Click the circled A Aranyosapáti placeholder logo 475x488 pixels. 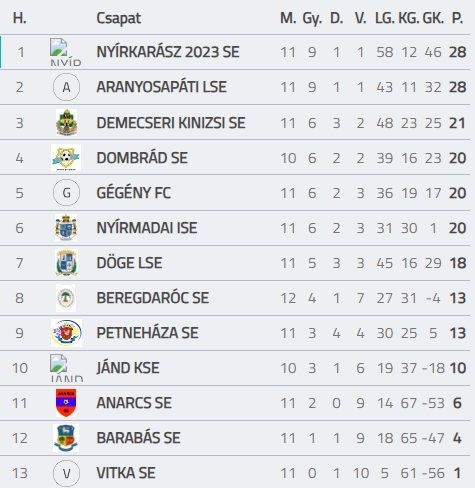66,87
